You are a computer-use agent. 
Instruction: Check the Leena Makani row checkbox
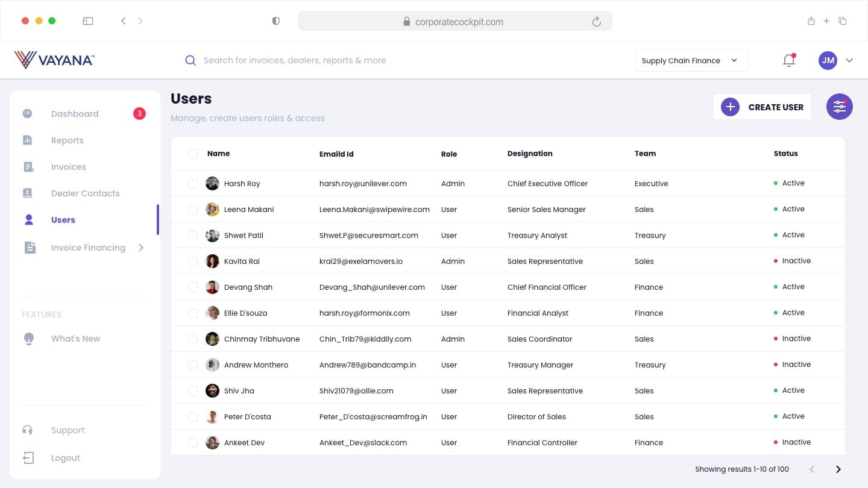[193, 210]
